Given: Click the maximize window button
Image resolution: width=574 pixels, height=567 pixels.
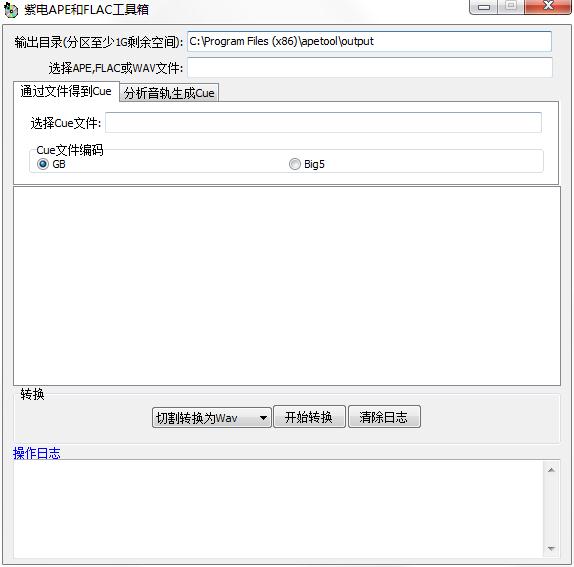Looking at the screenshot, I should (511, 6).
